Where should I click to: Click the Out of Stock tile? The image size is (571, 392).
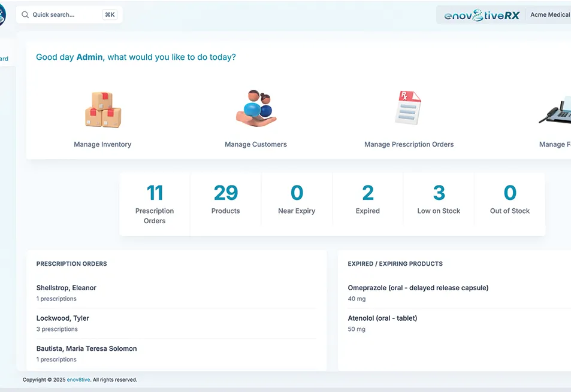click(x=509, y=200)
